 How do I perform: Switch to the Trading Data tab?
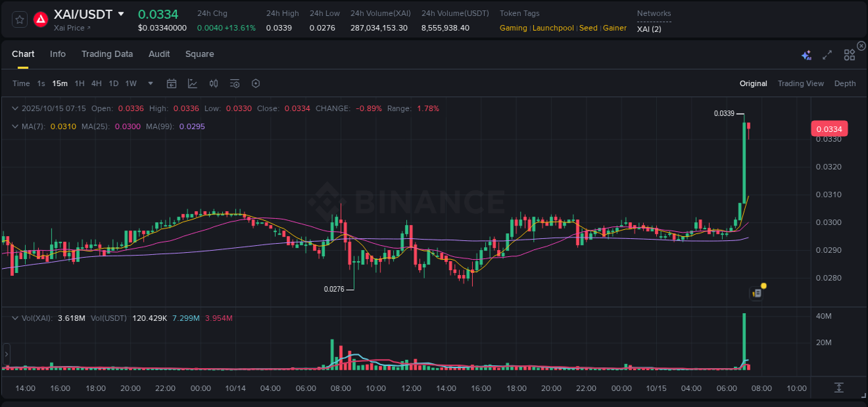[107, 53]
